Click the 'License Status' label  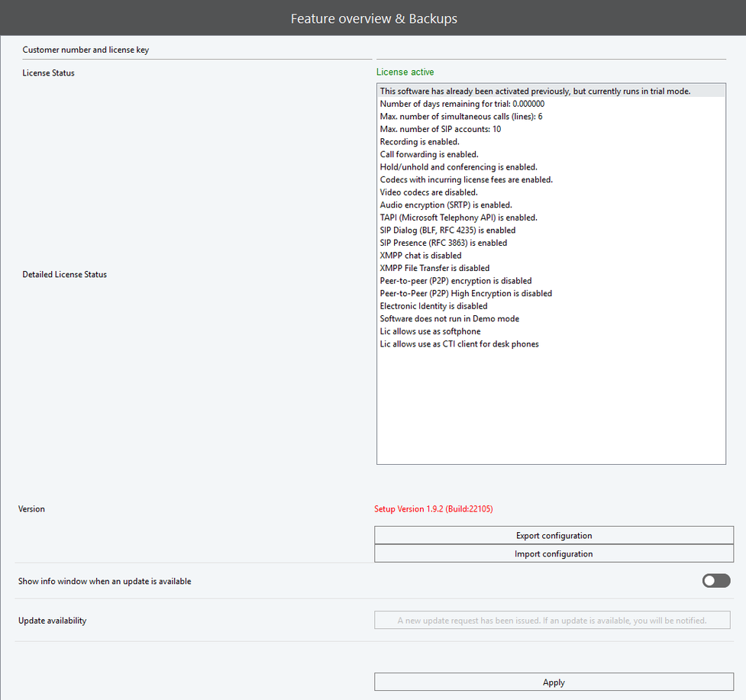49,73
